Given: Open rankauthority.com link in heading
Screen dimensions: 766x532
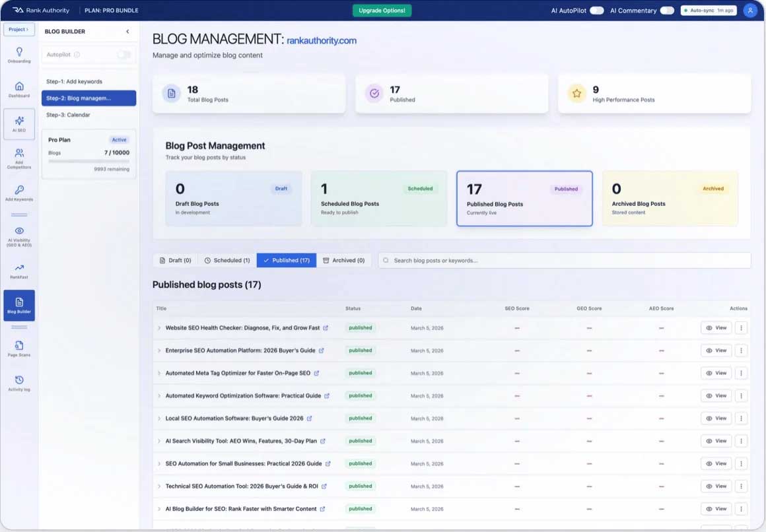Looking at the screenshot, I should [322, 40].
